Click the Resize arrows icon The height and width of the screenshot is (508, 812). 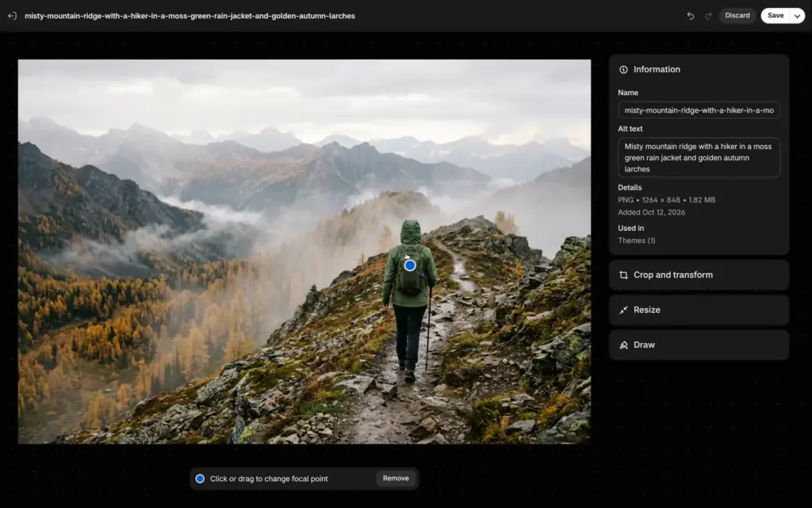pos(623,310)
